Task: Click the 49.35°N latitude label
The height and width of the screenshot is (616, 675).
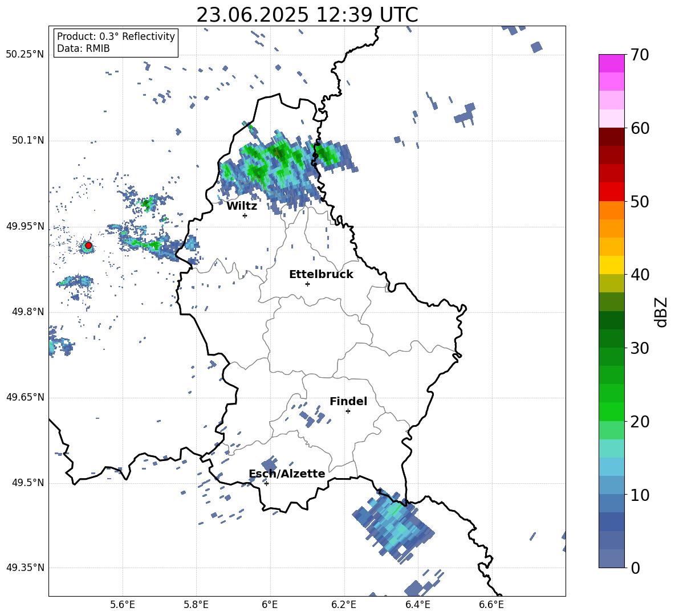Action: [x=25, y=568]
